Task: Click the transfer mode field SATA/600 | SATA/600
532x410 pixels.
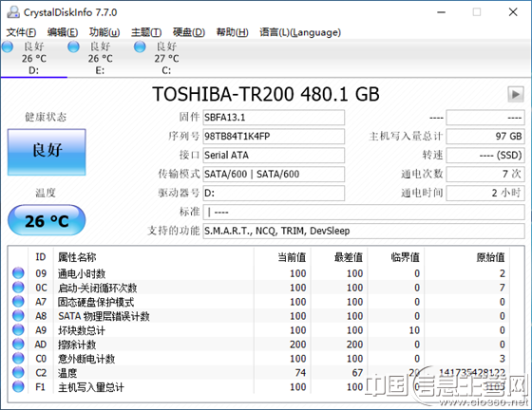Action: 274,175
